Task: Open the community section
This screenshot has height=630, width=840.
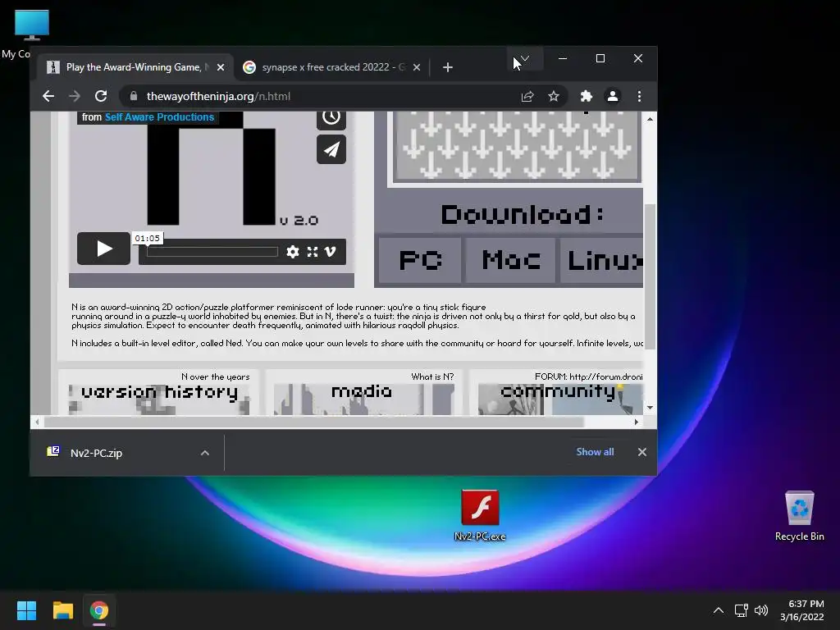Action: [x=559, y=394]
